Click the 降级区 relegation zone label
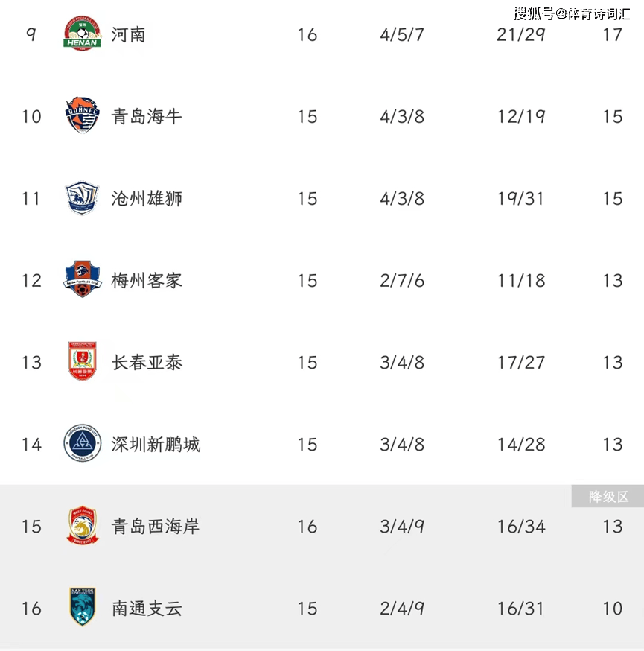The height and width of the screenshot is (651, 644). click(608, 496)
